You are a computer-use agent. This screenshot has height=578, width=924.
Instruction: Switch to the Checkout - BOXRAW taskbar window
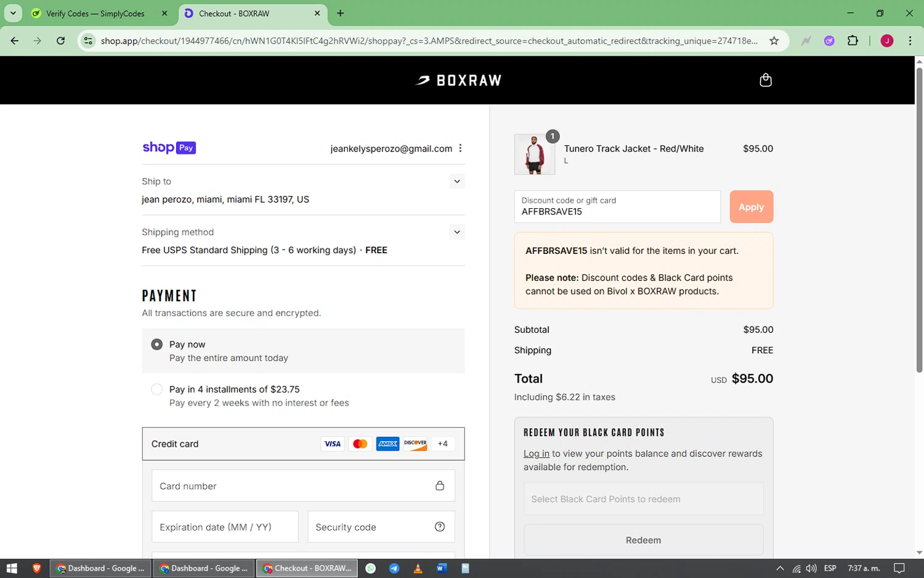(x=307, y=568)
